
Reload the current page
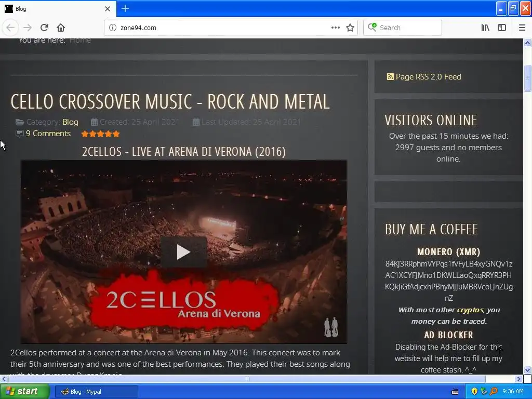pos(44,28)
